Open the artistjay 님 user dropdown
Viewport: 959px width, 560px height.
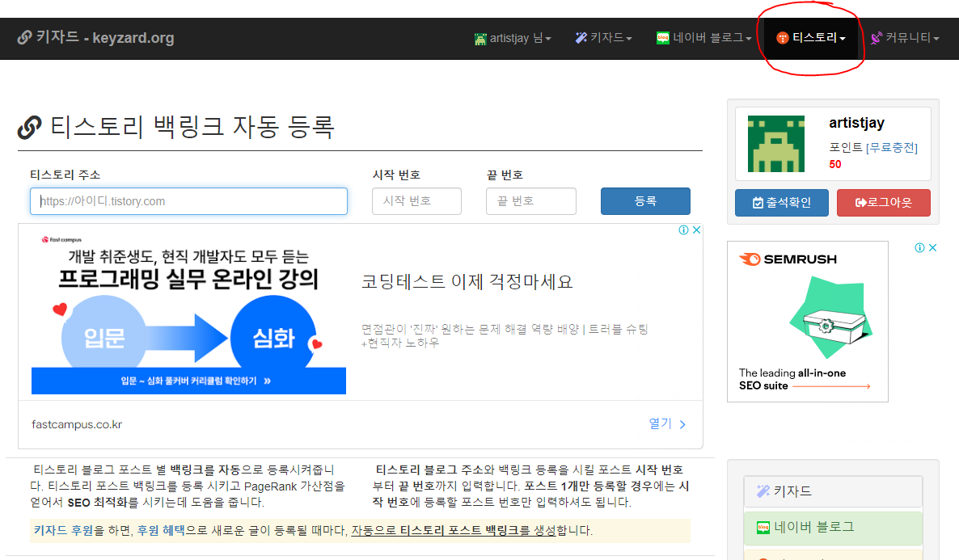coord(513,38)
